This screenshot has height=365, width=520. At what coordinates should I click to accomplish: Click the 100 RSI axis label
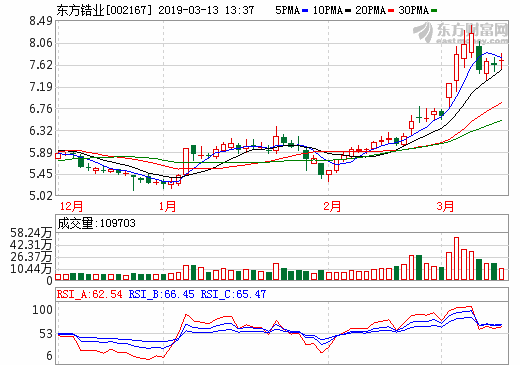42,310
